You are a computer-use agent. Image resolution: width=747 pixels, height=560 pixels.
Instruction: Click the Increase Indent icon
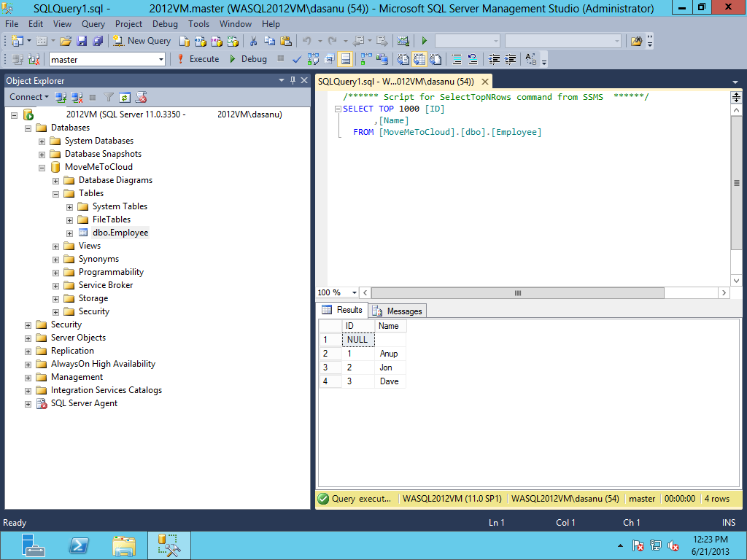[511, 59]
